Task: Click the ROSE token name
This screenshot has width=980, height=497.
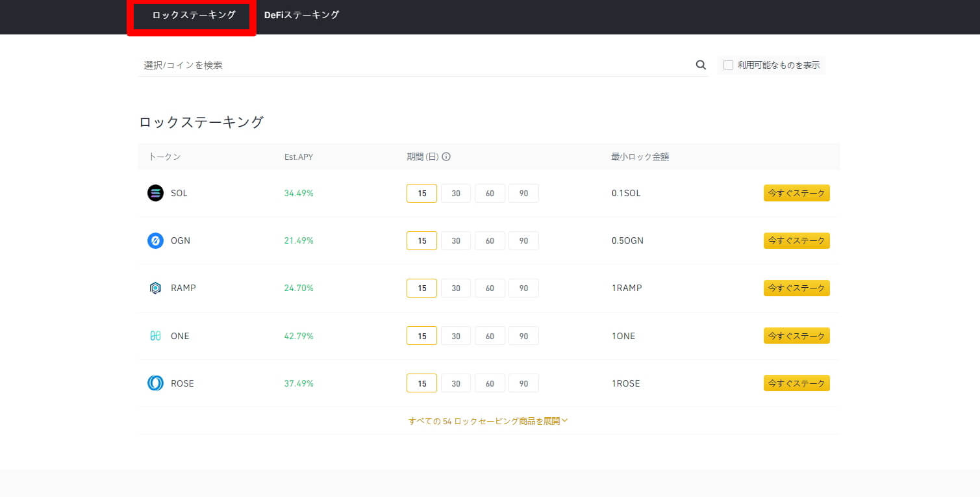Action: (x=182, y=383)
